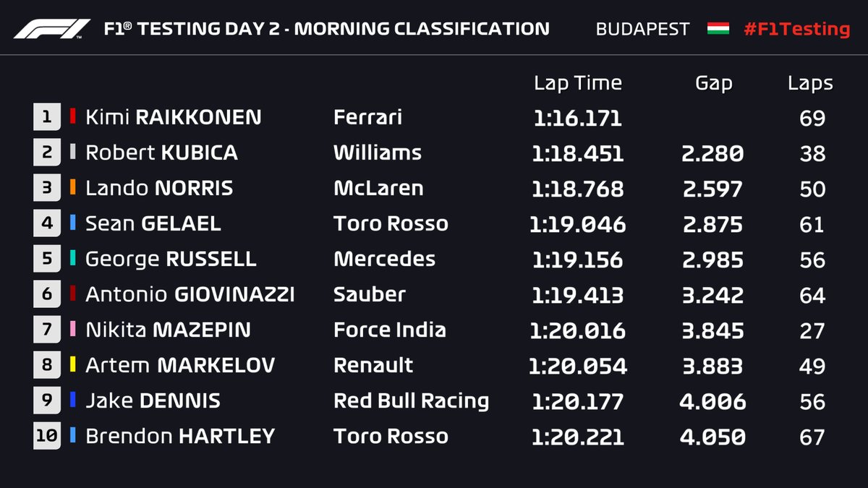The height and width of the screenshot is (488, 868).
Task: Click position 10 number badge
Action: click(47, 437)
